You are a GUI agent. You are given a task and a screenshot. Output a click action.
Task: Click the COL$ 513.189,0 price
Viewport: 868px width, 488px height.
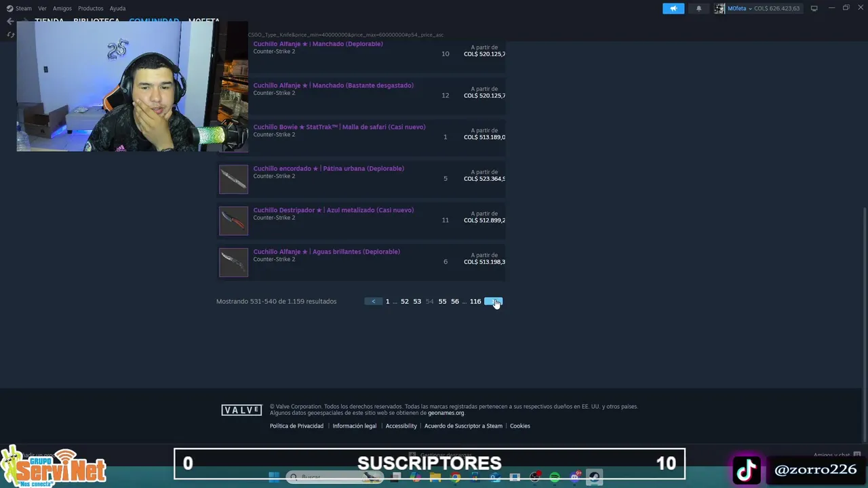[x=484, y=137]
